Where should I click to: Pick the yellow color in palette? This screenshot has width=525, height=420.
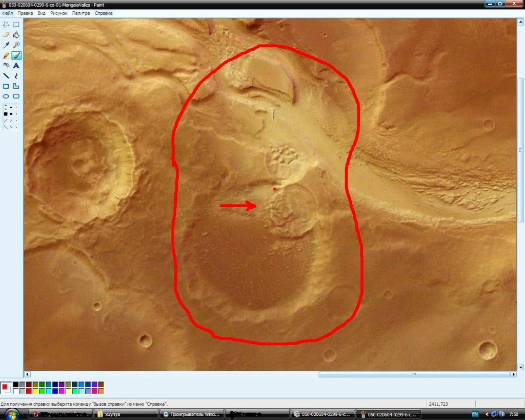[x=35, y=391]
